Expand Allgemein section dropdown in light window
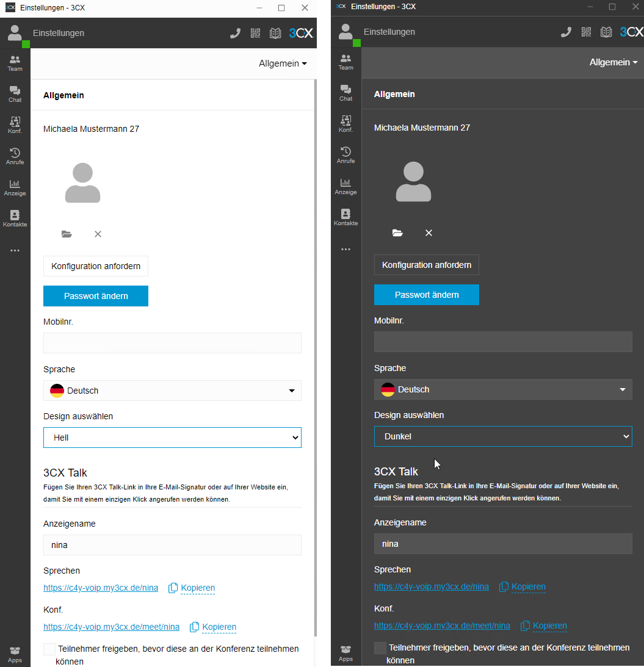644x667 pixels. 283,63
